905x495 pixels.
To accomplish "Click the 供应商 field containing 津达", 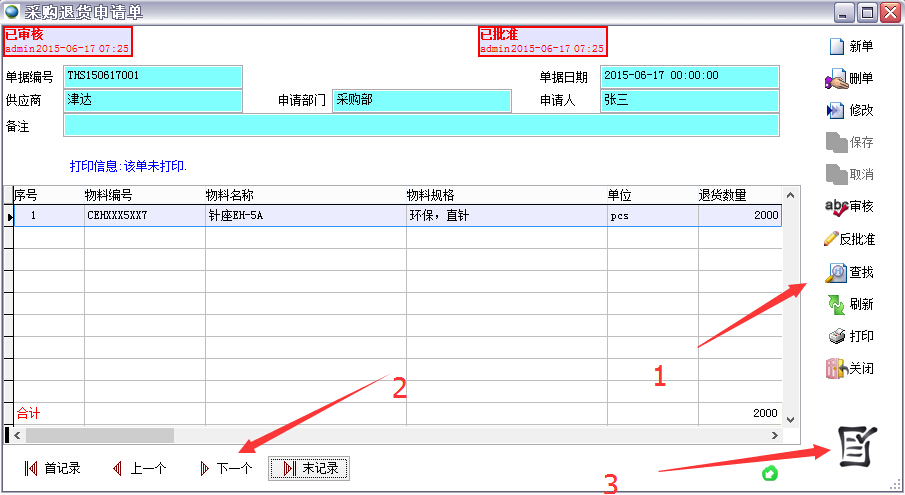I will coord(152,100).
